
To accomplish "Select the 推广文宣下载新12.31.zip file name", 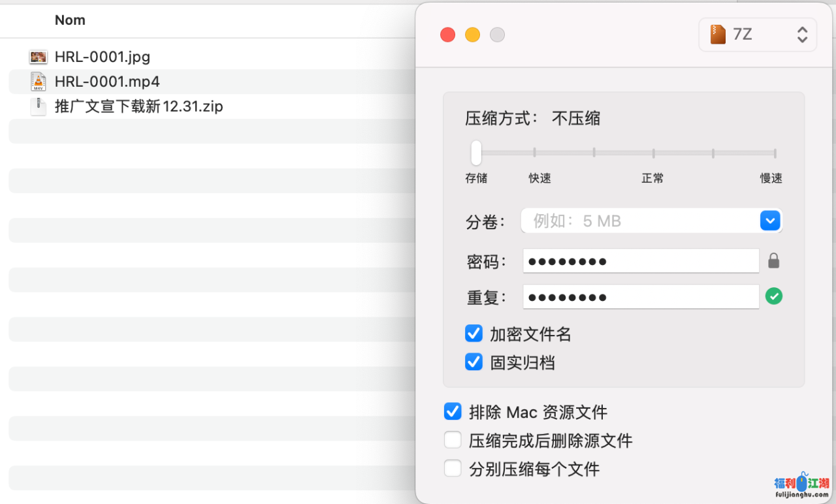I will 138,106.
